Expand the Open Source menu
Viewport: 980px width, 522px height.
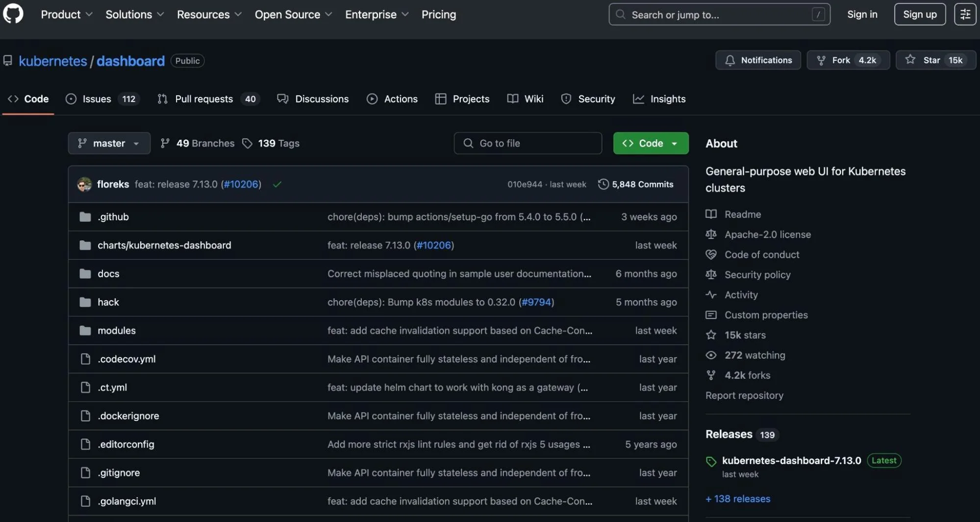pos(293,15)
